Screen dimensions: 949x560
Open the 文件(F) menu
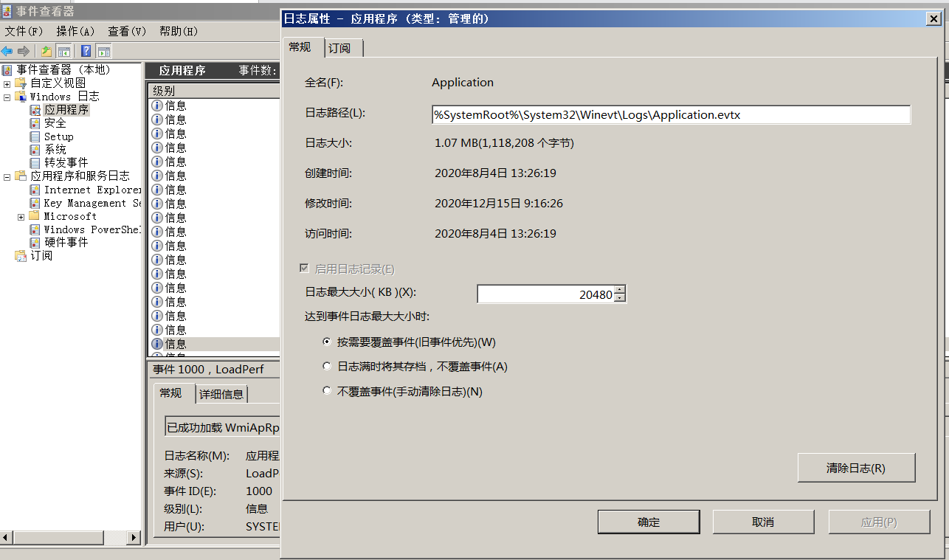[24, 31]
